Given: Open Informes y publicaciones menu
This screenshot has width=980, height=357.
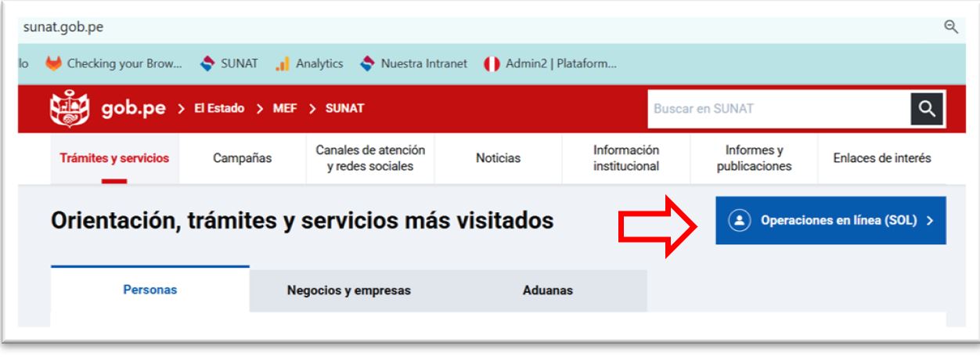Looking at the screenshot, I should (x=754, y=158).
